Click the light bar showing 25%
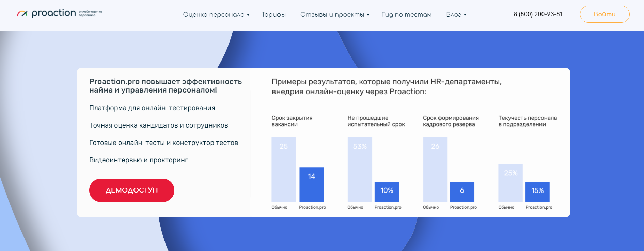 [511, 183]
